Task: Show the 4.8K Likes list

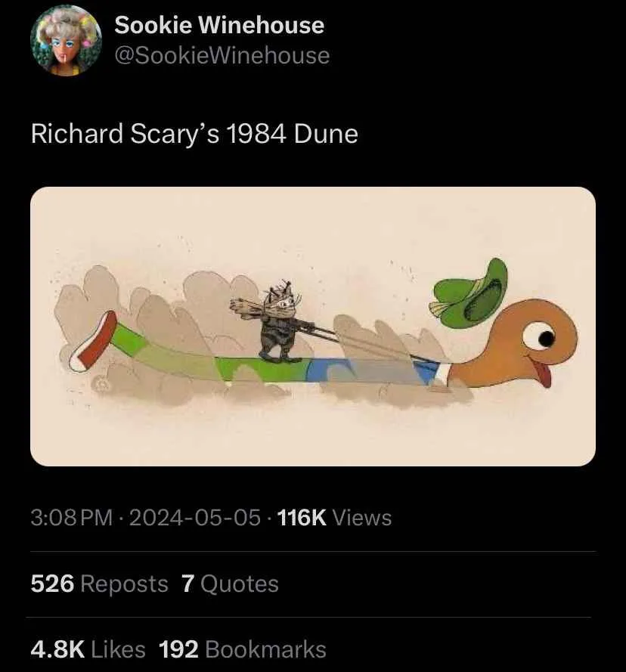Action: [x=88, y=649]
